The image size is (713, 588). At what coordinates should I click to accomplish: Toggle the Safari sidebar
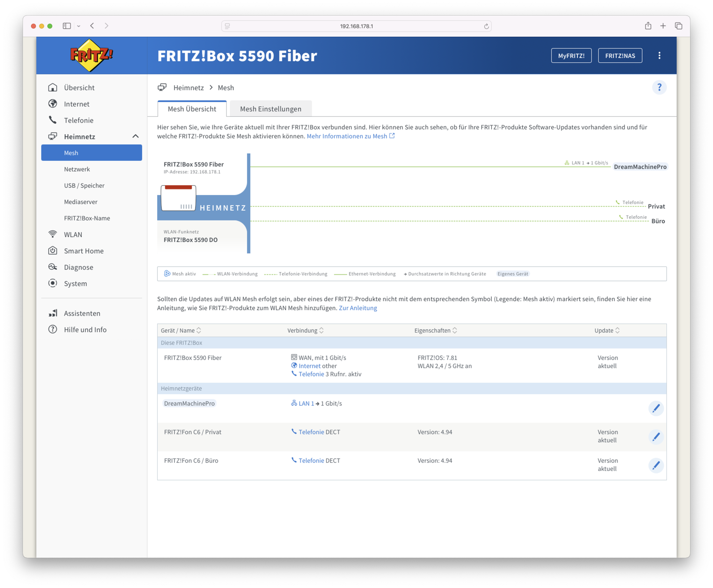67,26
